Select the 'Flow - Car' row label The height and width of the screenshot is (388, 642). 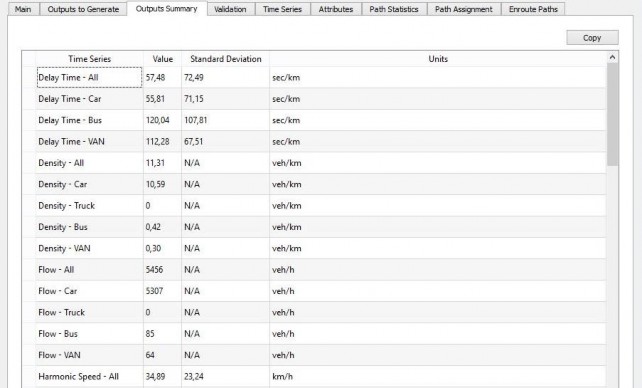click(58, 291)
